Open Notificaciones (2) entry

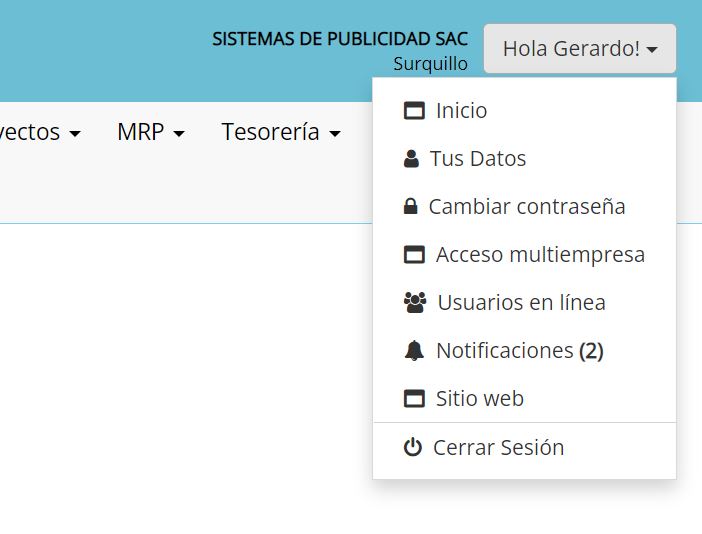pyautogui.click(x=519, y=351)
